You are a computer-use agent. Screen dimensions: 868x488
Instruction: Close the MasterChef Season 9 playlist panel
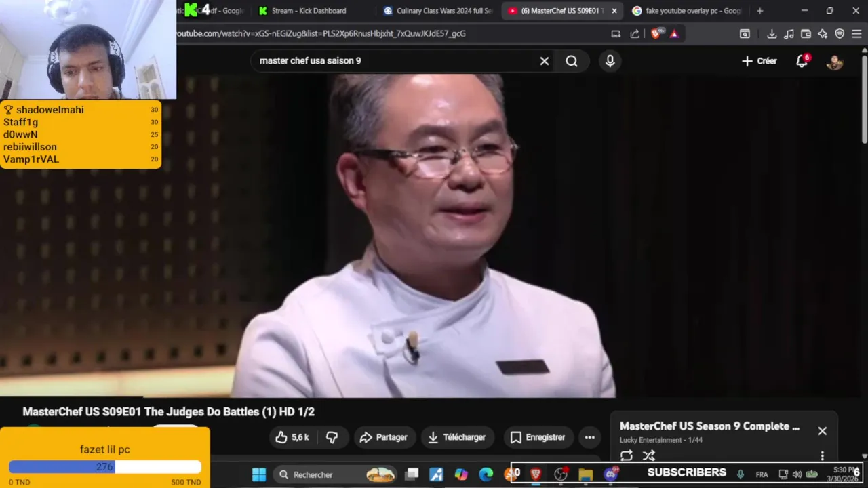[x=822, y=431]
